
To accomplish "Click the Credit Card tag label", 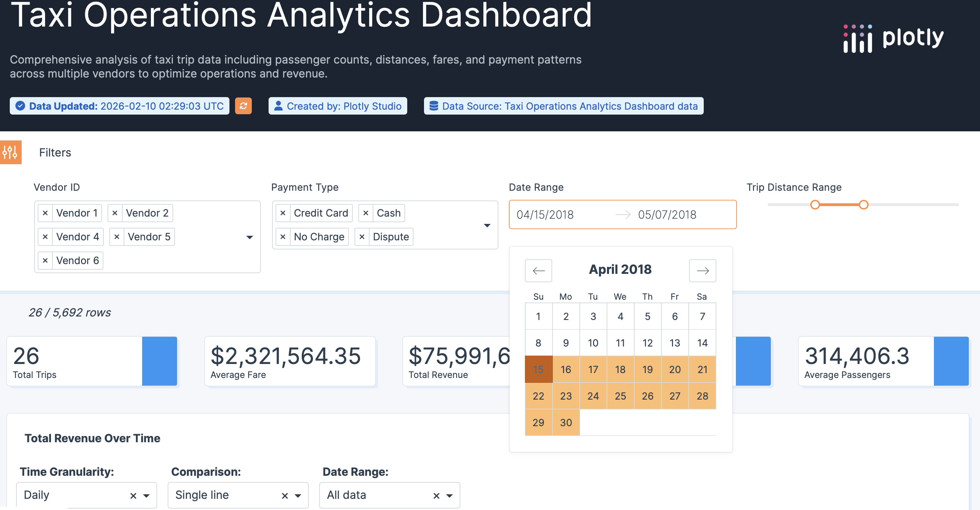I will coord(321,213).
